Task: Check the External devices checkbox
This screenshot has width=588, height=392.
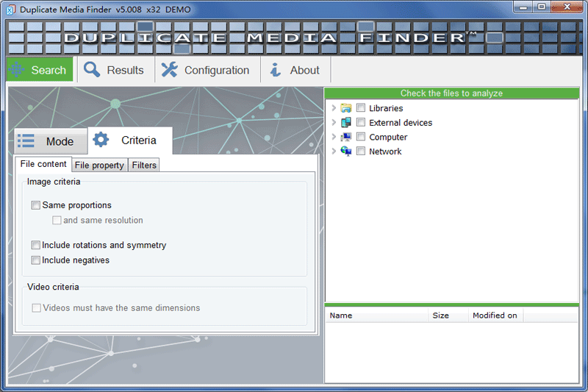Action: [361, 122]
